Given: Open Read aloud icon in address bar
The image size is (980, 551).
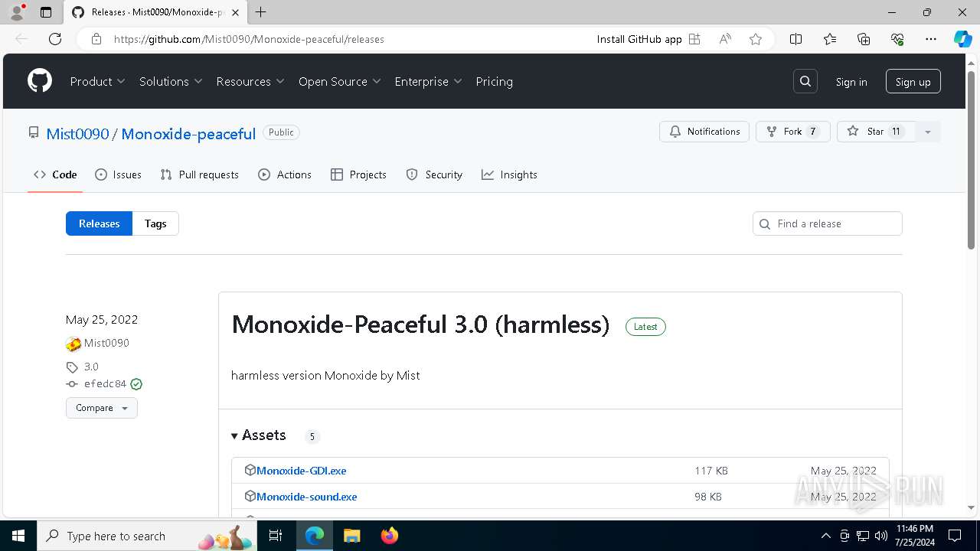Looking at the screenshot, I should click(725, 39).
